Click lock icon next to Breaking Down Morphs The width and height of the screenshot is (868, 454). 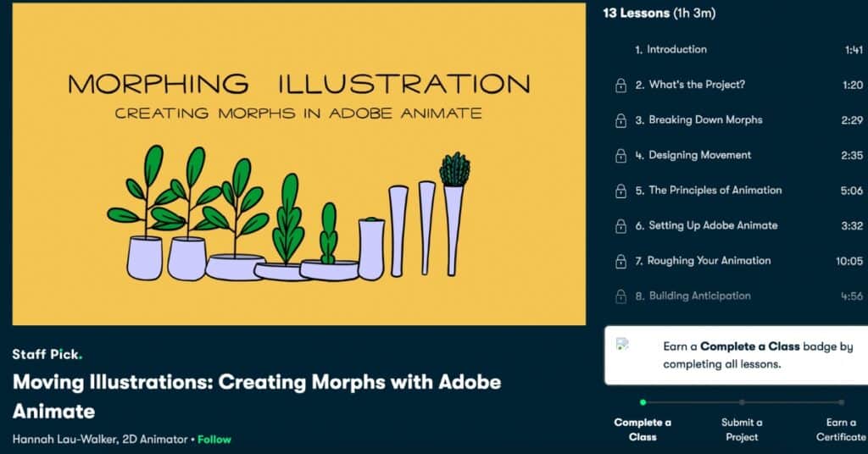tap(620, 120)
